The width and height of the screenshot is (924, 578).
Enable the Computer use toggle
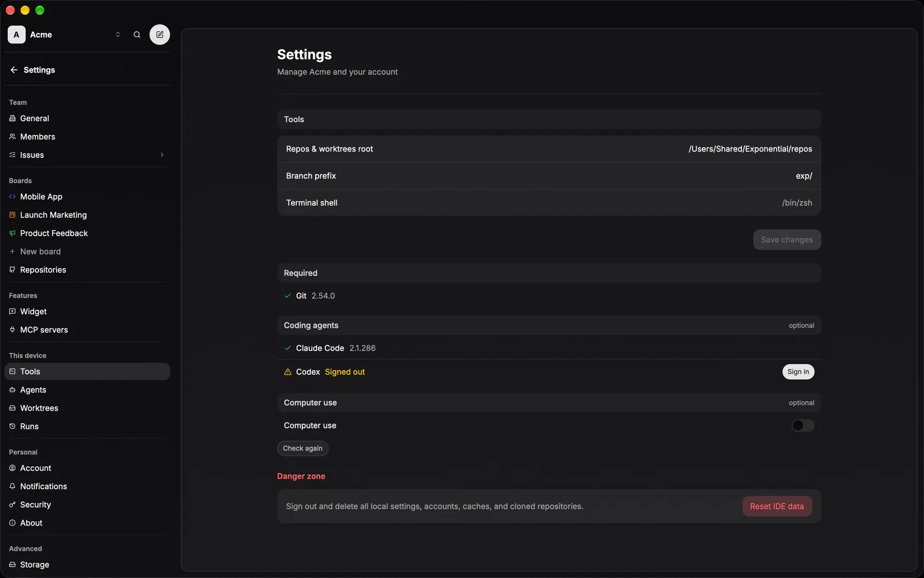pos(803,426)
